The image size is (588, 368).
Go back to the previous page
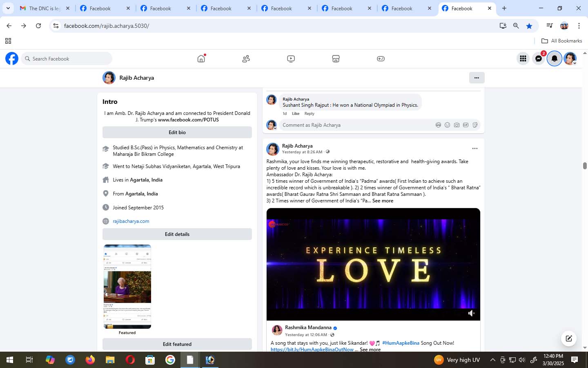tap(9, 26)
